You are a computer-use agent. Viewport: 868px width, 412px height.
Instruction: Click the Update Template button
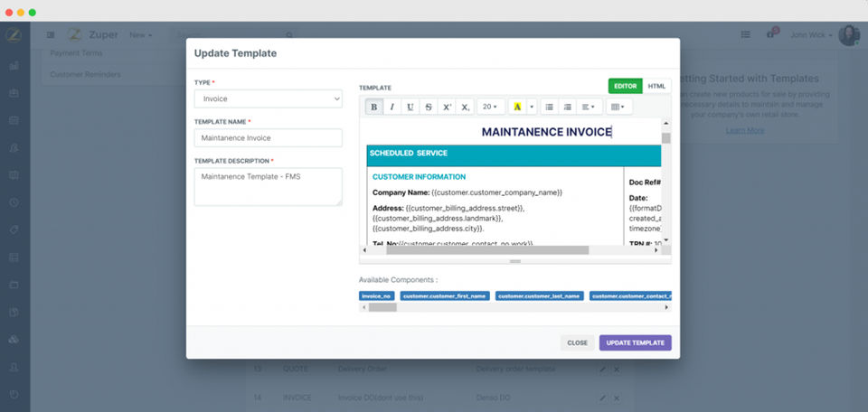coord(635,342)
